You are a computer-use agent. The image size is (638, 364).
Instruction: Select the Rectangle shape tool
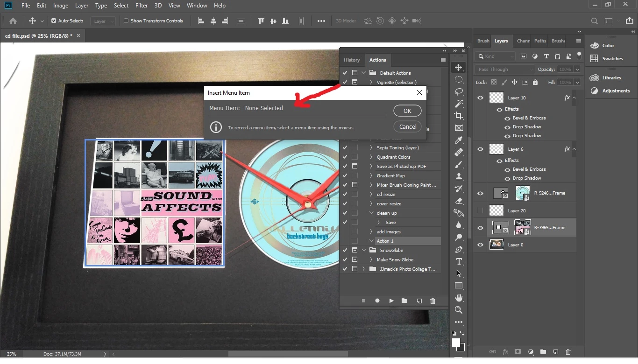[459, 286]
